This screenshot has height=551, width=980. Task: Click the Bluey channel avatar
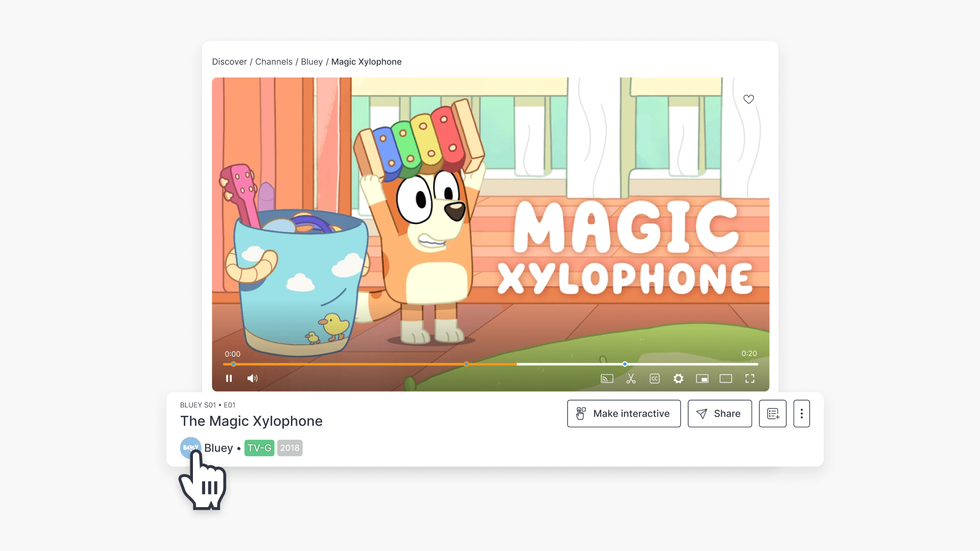[x=190, y=447]
